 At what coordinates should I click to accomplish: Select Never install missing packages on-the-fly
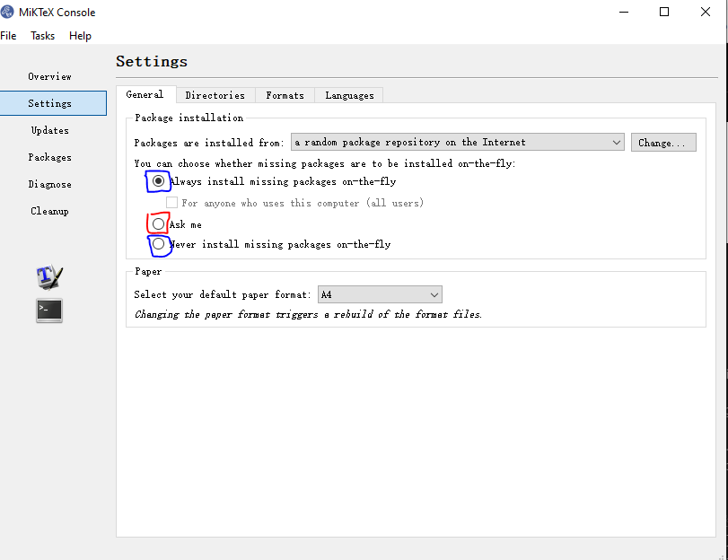click(x=158, y=244)
